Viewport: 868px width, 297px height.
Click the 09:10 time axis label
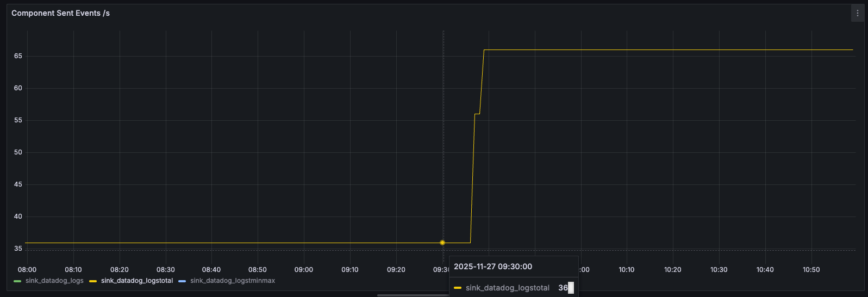tap(350, 270)
